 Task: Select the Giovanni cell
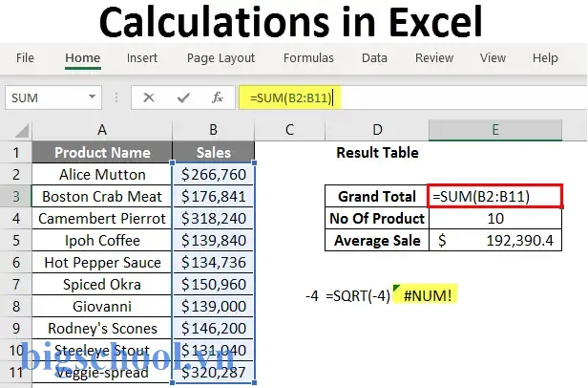(102, 306)
